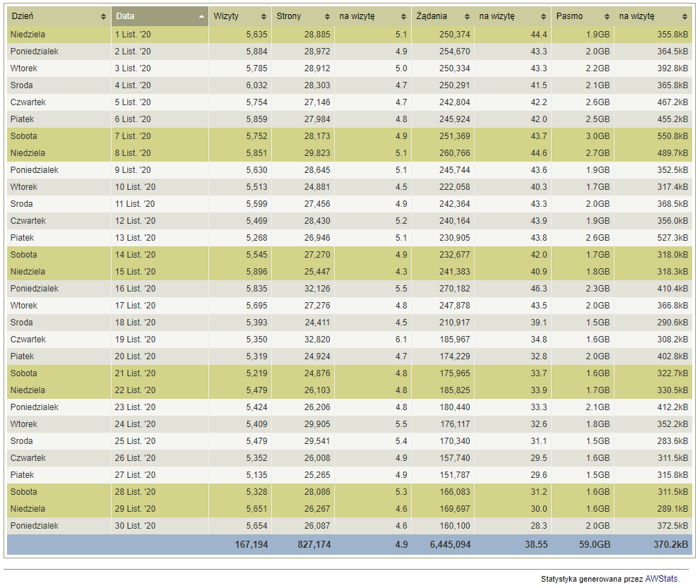Click the pages value 32,820
Screen dimensions: 700x588
coord(317,340)
